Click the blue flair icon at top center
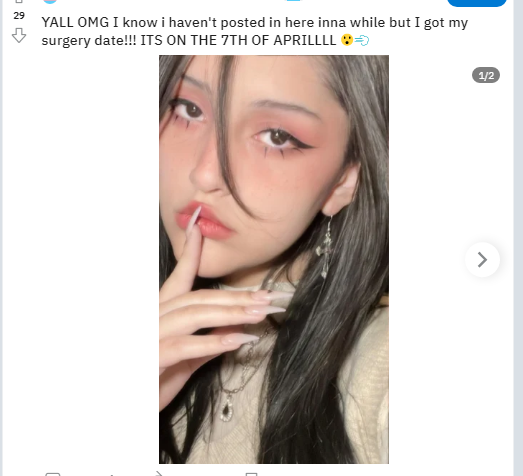This screenshot has height=476, width=523. pos(295,1)
